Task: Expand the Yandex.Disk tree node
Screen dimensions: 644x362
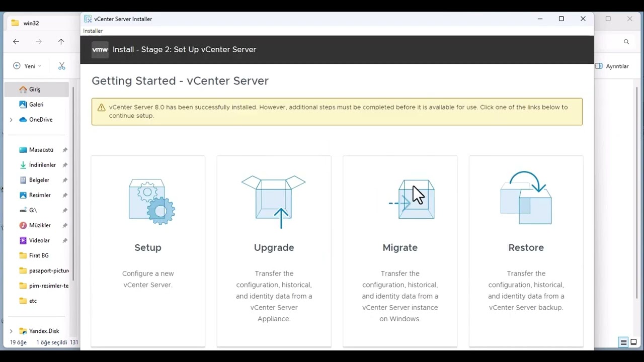Action: pos(11,331)
